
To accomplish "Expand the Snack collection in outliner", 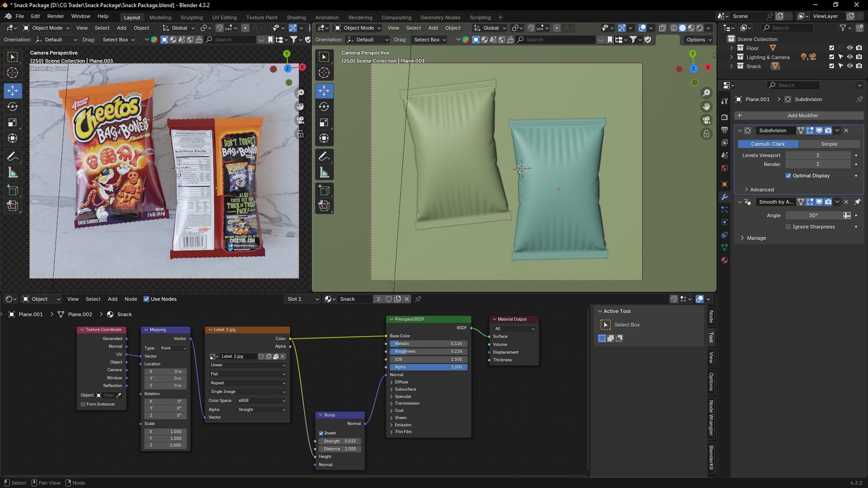I will [x=731, y=66].
